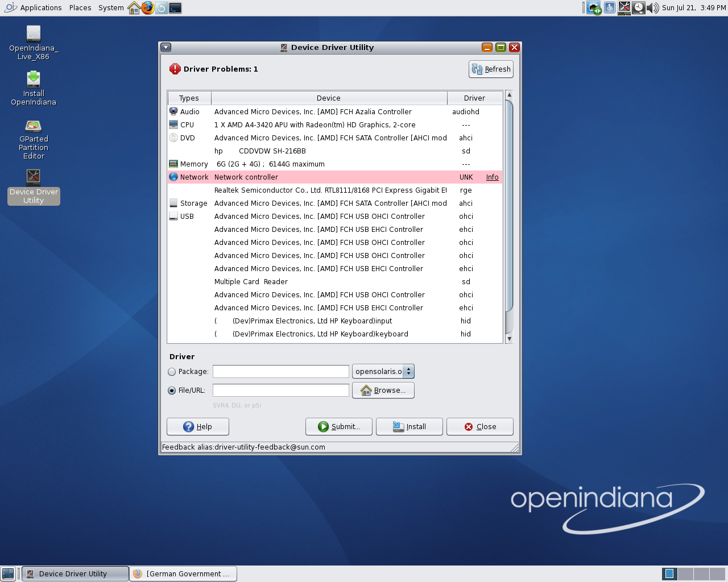This screenshot has width=728, height=582.
Task: Click the USB device type icon
Action: pyautogui.click(x=173, y=216)
